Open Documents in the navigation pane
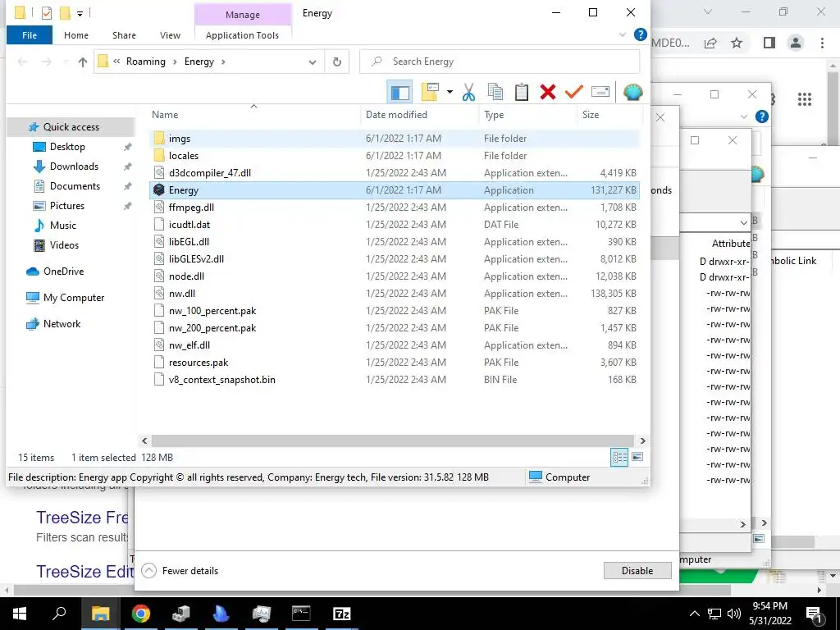 coord(75,186)
